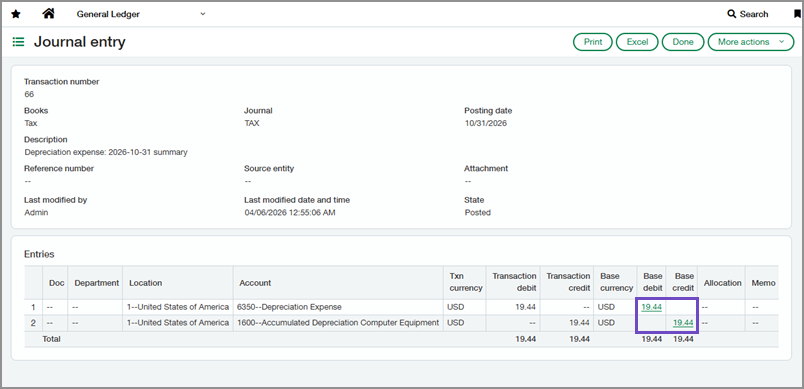
Task: Click the Search label text
Action: (x=754, y=14)
